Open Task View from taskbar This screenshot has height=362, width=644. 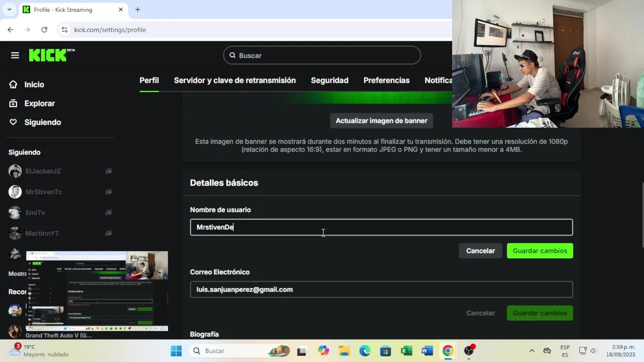click(301, 351)
